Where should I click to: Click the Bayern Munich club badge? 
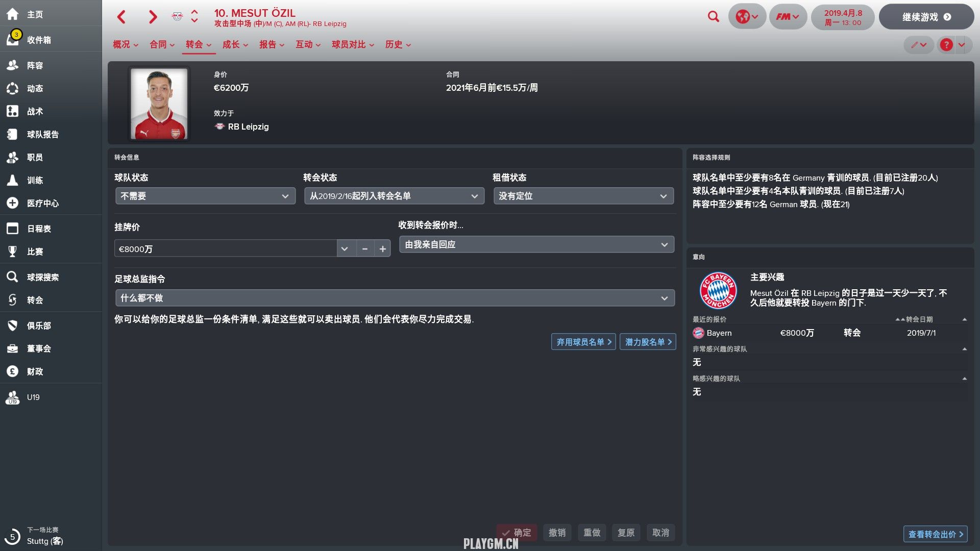[718, 290]
